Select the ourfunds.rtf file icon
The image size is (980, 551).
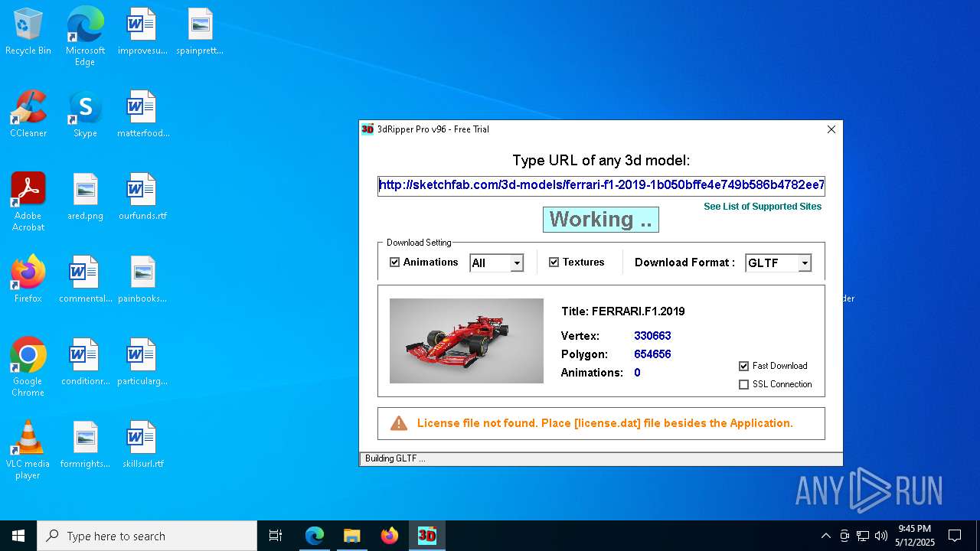point(142,197)
